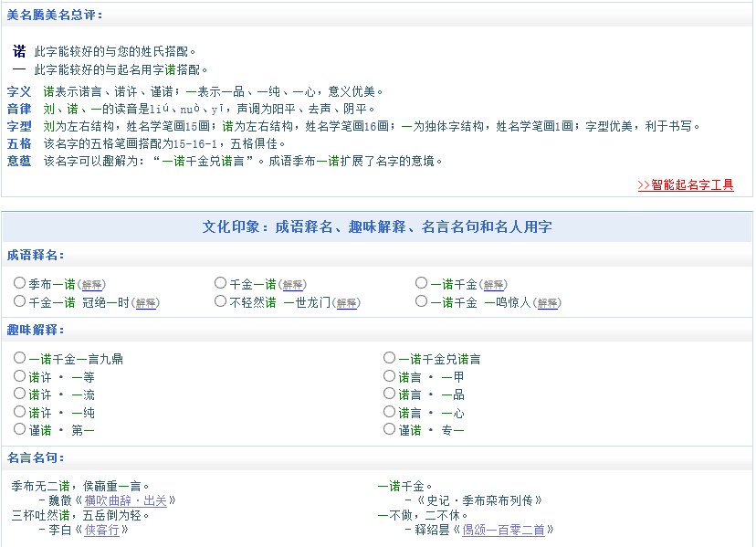Select the 一诺千金 一鸣惊人 option
The image size is (756, 547).
pyautogui.click(x=421, y=300)
